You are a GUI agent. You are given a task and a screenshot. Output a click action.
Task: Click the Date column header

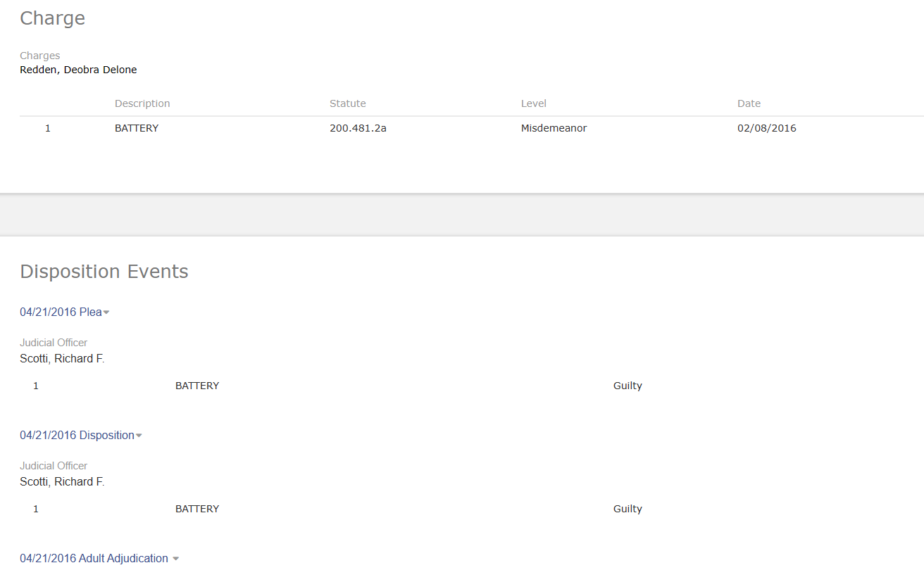[x=749, y=103]
